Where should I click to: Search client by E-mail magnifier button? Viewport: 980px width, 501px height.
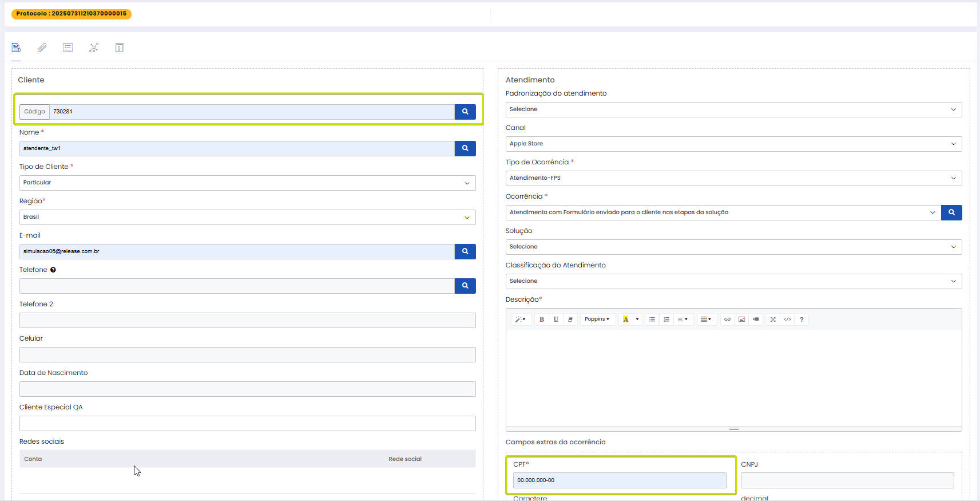tap(465, 251)
